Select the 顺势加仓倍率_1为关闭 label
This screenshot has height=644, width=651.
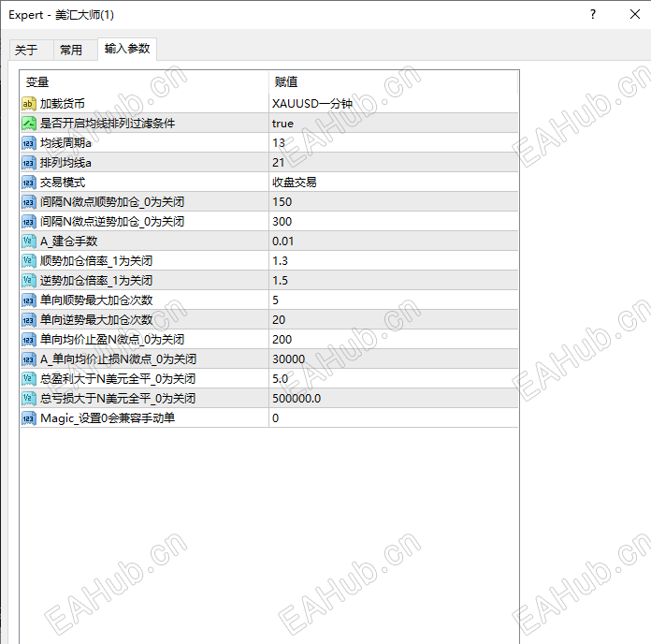(96, 261)
